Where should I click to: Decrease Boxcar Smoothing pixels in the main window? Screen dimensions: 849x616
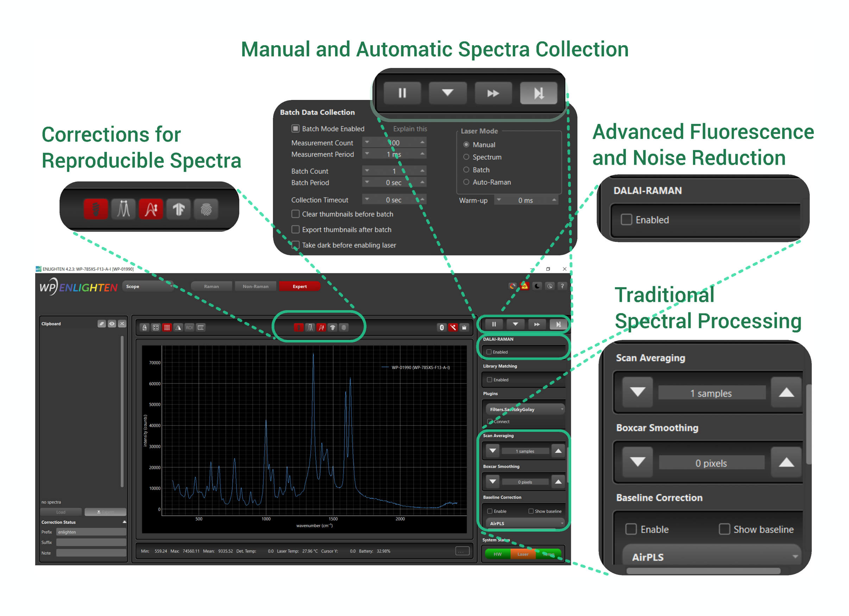tap(493, 482)
